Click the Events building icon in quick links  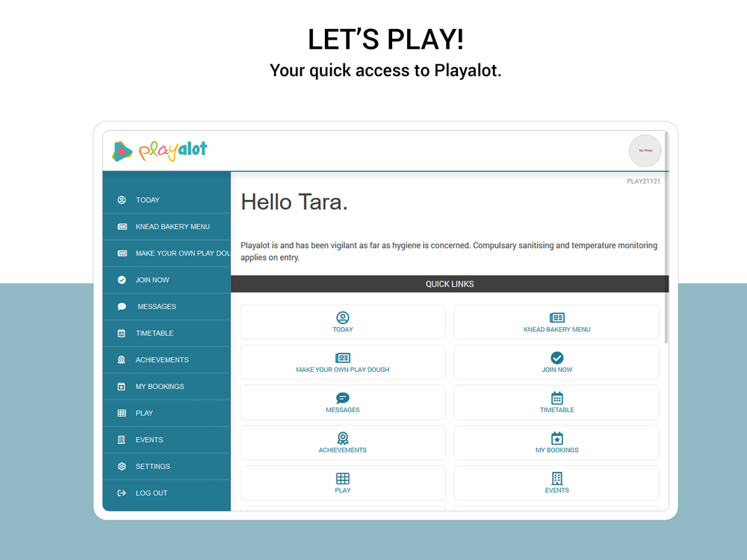(557, 479)
